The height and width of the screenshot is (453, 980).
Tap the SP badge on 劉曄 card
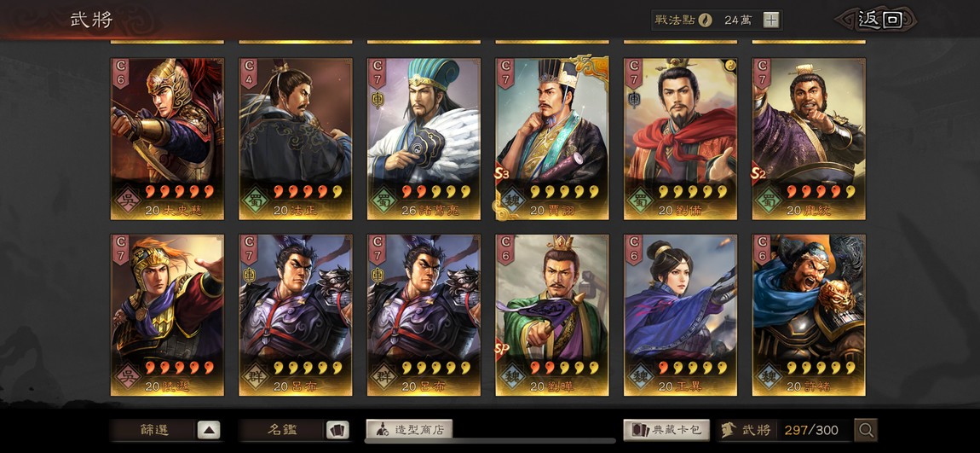coord(502,349)
